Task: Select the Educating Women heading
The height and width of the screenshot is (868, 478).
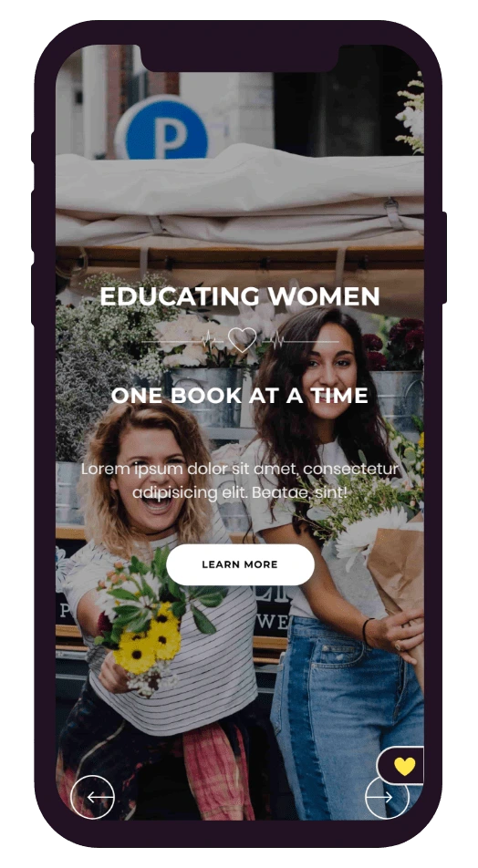Action: (240, 296)
